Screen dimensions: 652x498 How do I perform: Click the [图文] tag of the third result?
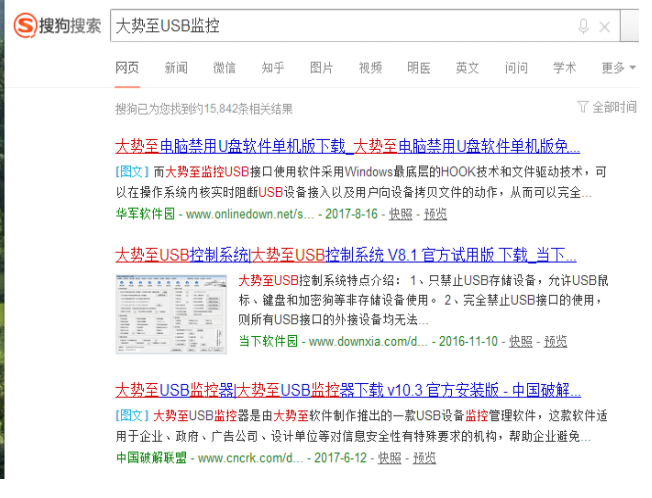tap(132, 415)
